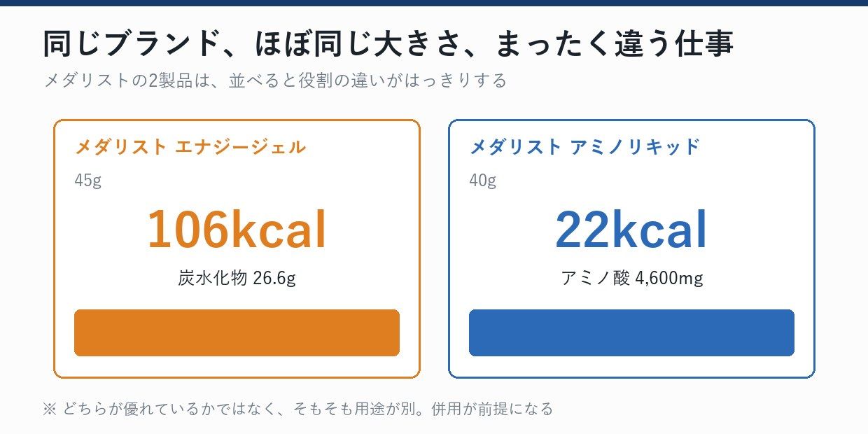Click the orange-bordered energy gel card
The height and width of the screenshot is (434, 868).
237,248
